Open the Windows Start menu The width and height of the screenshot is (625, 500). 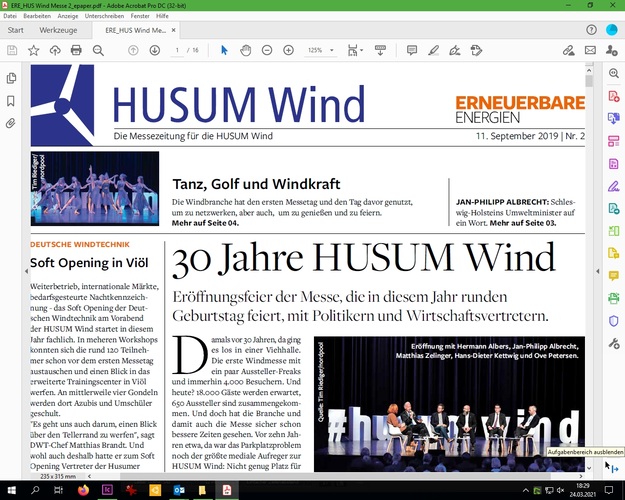[x=11, y=490]
